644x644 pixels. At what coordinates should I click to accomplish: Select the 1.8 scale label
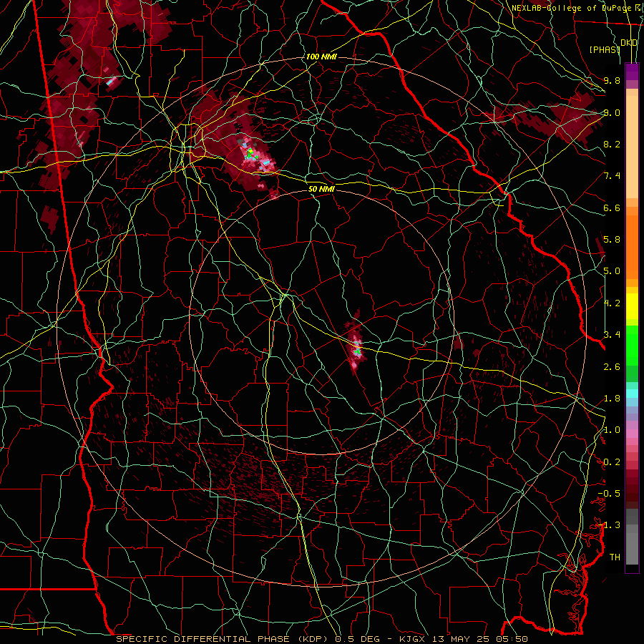point(612,399)
